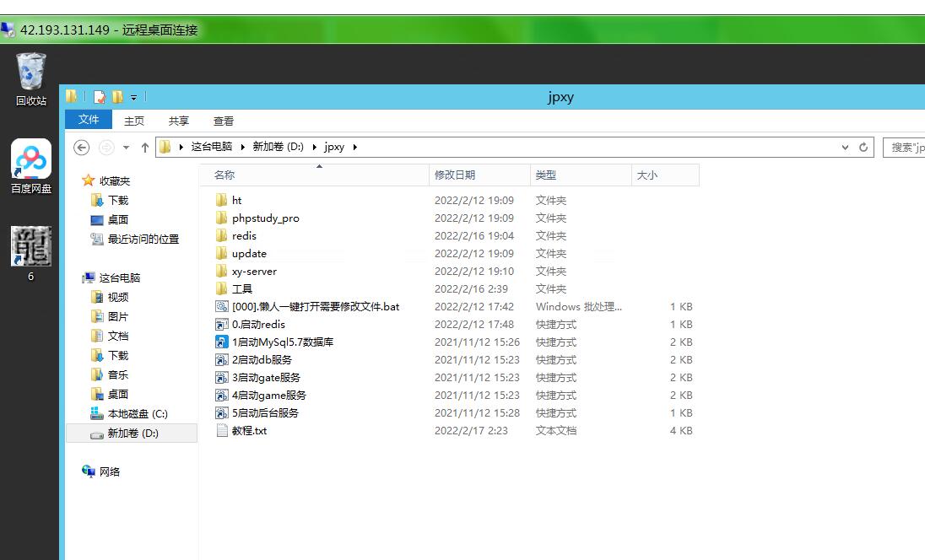Open the 文件 ribbon tab
Screen dimensions: 925x560
pyautogui.click(x=89, y=120)
